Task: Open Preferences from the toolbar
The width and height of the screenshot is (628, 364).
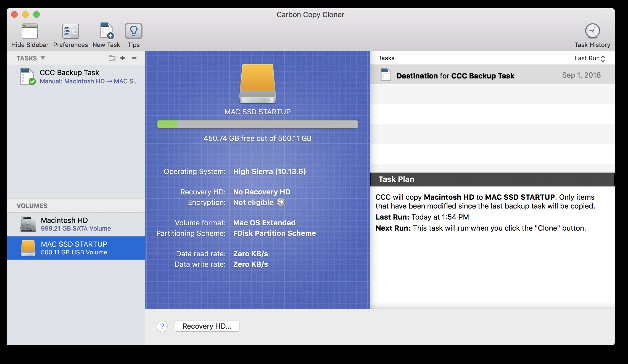Action: (x=70, y=31)
